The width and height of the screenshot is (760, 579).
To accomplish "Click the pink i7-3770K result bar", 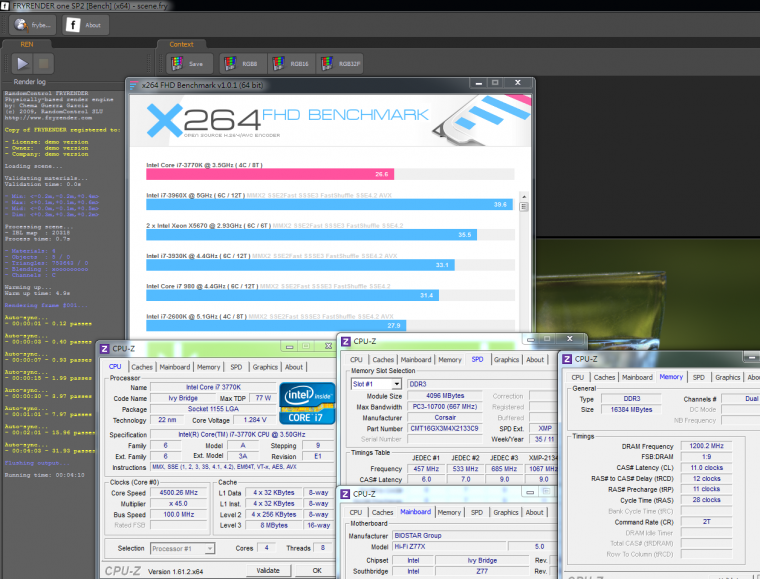I will [269, 174].
